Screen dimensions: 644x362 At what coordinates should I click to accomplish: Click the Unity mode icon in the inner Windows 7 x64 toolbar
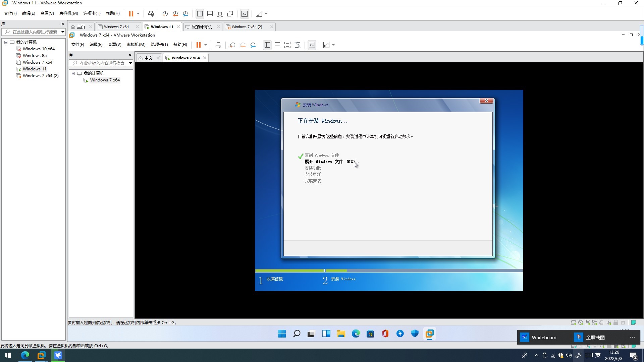[x=298, y=45]
